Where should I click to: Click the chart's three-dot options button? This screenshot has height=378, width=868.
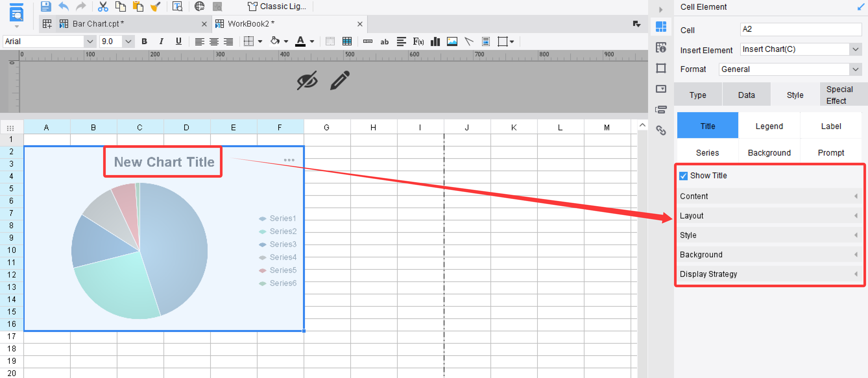289,160
